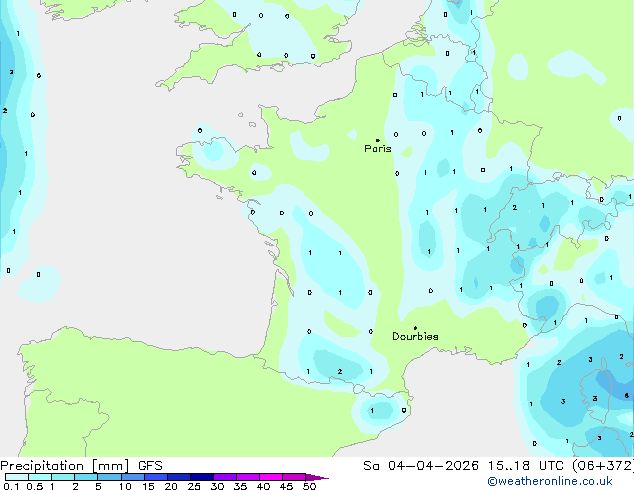Select the Paris location dot marker

tap(378, 140)
